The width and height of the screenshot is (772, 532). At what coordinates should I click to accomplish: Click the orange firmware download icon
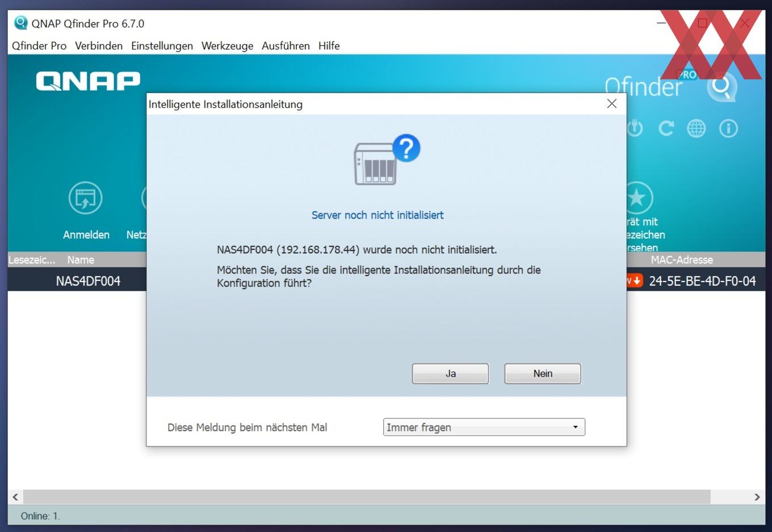click(635, 280)
